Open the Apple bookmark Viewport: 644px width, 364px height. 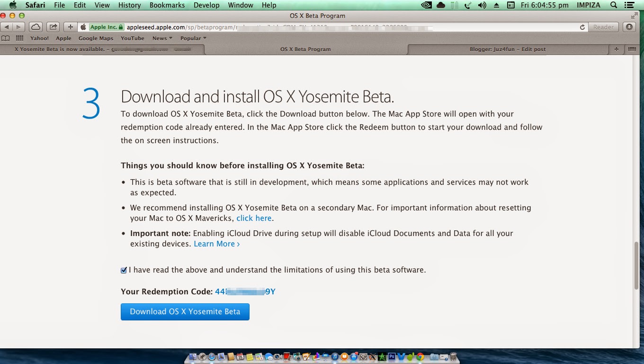click(63, 38)
